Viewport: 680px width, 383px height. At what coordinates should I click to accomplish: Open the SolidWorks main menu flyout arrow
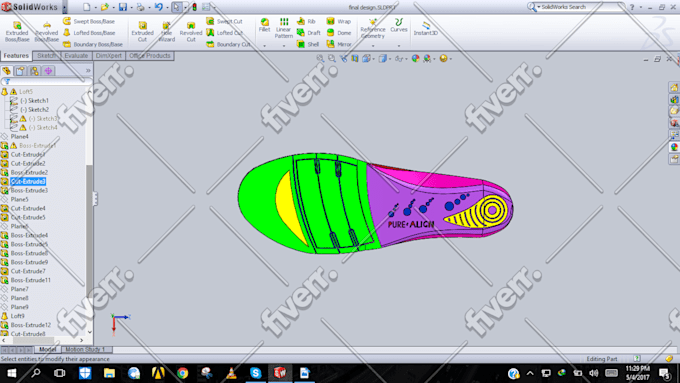point(65,7)
